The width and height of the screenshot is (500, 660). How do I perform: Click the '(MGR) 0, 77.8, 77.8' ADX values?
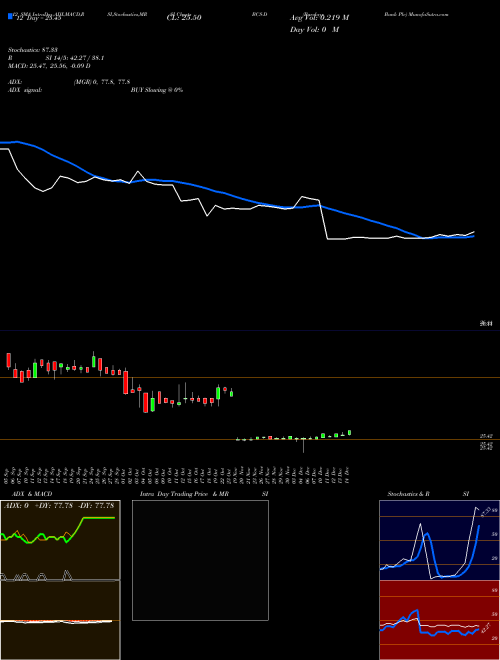tap(101, 82)
